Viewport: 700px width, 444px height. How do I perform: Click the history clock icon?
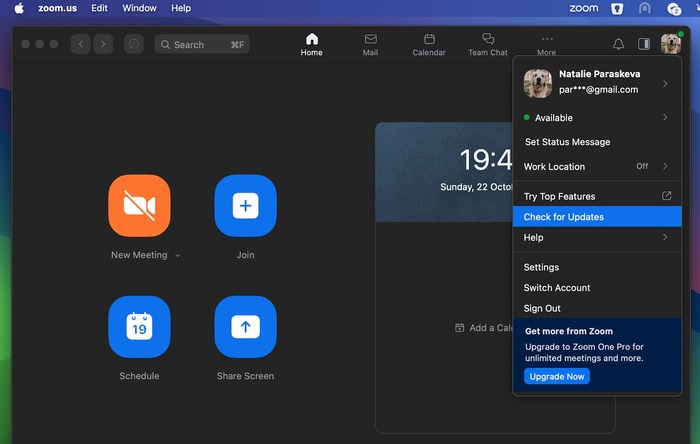pyautogui.click(x=133, y=44)
